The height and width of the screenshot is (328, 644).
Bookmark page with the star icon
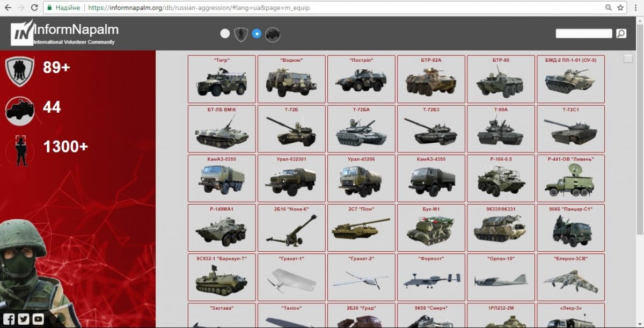click(620, 8)
